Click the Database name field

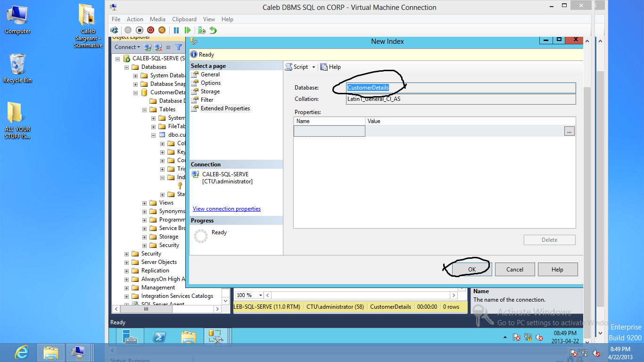(x=461, y=88)
